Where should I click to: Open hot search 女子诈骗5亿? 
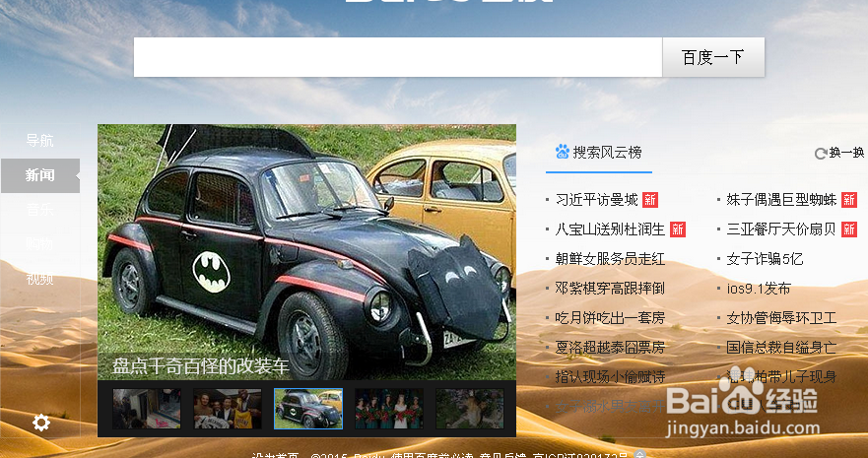click(x=765, y=259)
